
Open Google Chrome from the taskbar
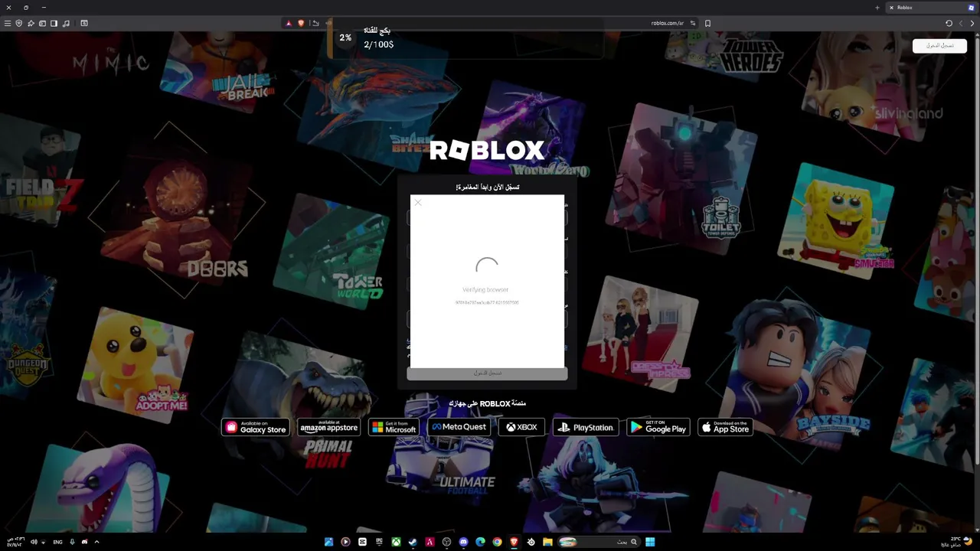[497, 542]
